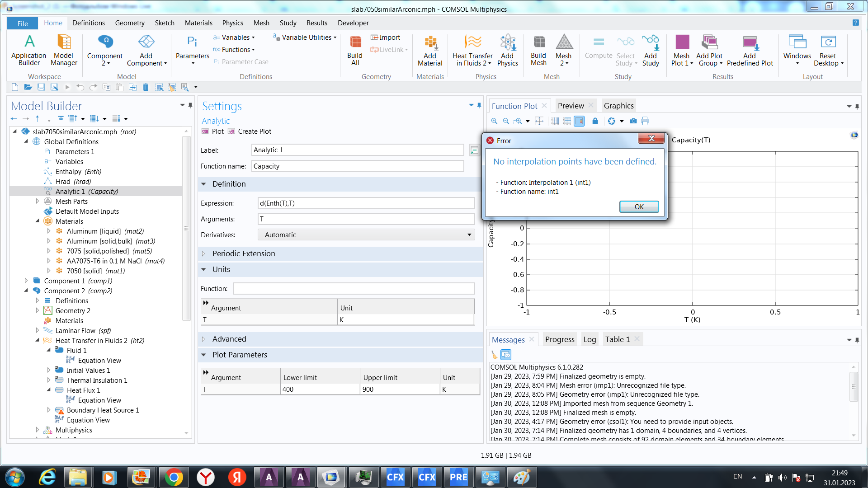
Task: Toggle the highlighted legend button in plot toolbar
Action: [x=579, y=121]
